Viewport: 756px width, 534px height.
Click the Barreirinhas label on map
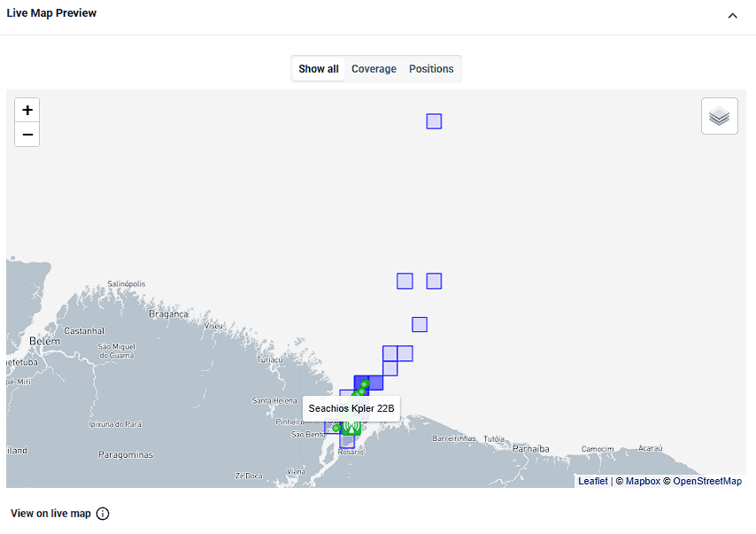point(454,438)
